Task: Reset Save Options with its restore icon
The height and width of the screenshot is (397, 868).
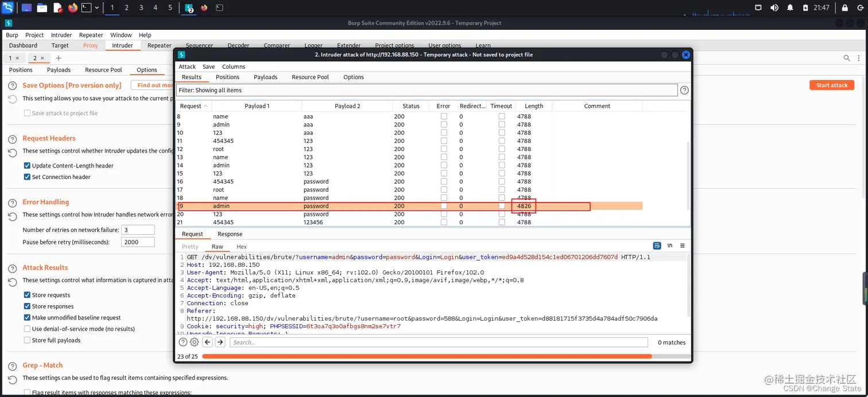Action: click(x=12, y=99)
